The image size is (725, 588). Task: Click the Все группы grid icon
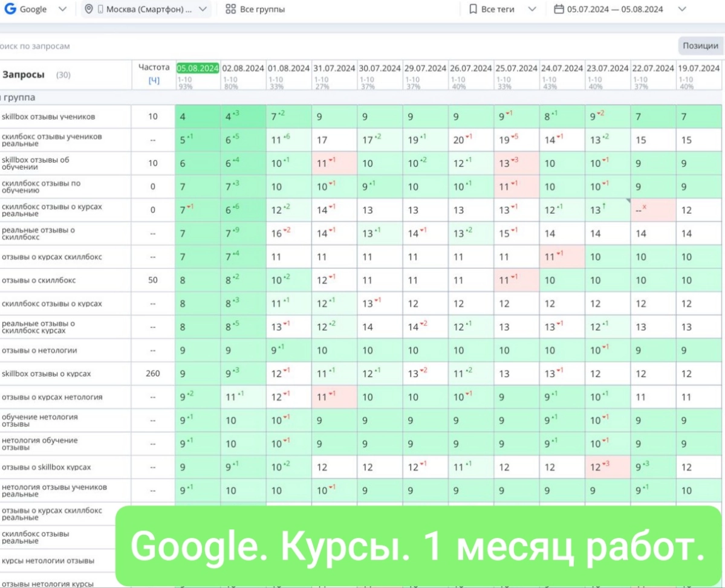(x=230, y=9)
